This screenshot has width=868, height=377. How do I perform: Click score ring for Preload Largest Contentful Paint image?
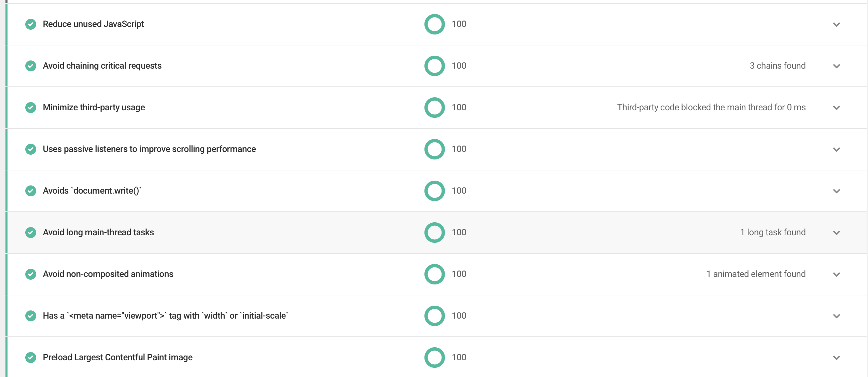coord(434,358)
